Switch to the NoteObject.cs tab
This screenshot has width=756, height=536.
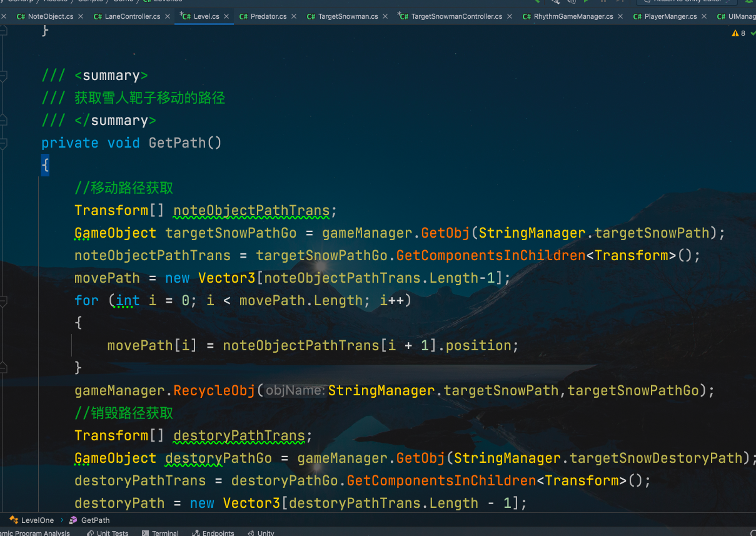tap(50, 16)
